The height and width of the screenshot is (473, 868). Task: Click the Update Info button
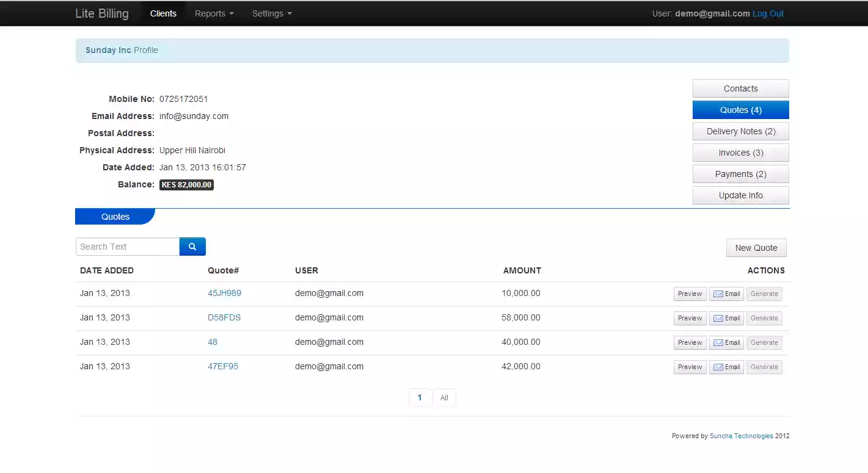click(x=740, y=195)
